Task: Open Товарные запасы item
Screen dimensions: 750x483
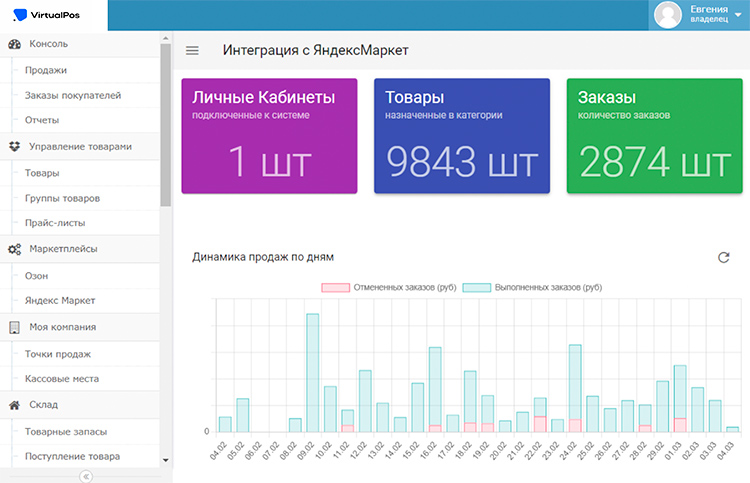Action: pyautogui.click(x=66, y=432)
